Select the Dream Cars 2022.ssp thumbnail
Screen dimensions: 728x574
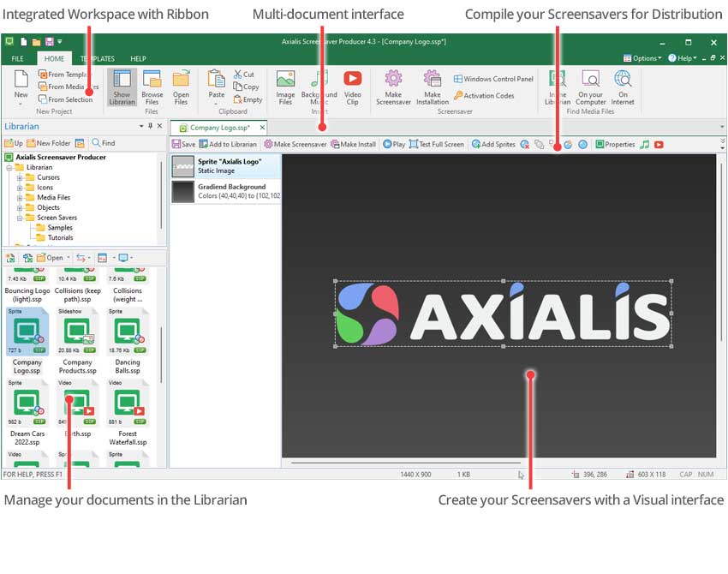pos(27,412)
